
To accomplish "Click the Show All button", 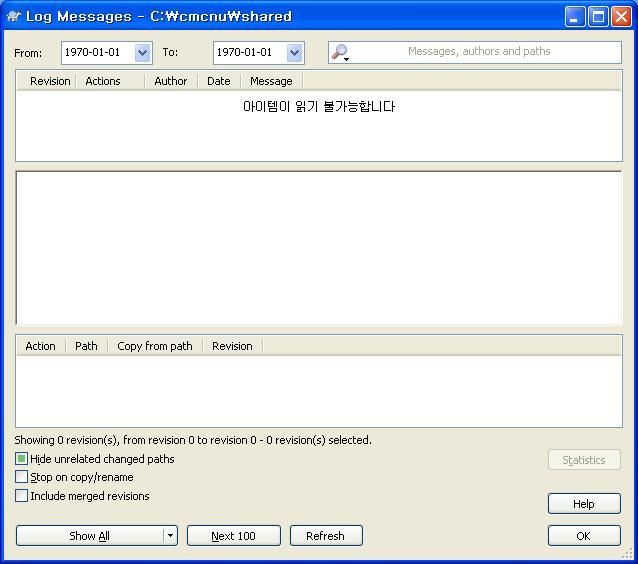I will [x=90, y=536].
